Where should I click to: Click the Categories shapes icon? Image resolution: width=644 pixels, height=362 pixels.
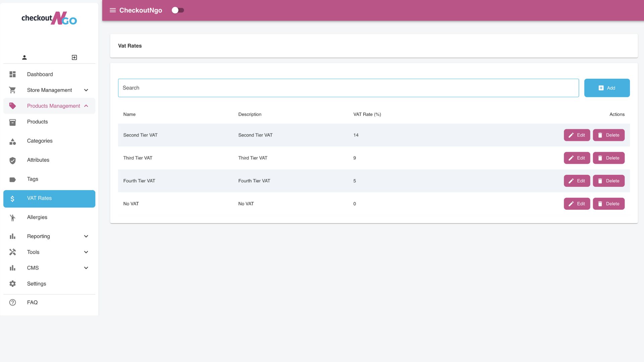[13, 142]
